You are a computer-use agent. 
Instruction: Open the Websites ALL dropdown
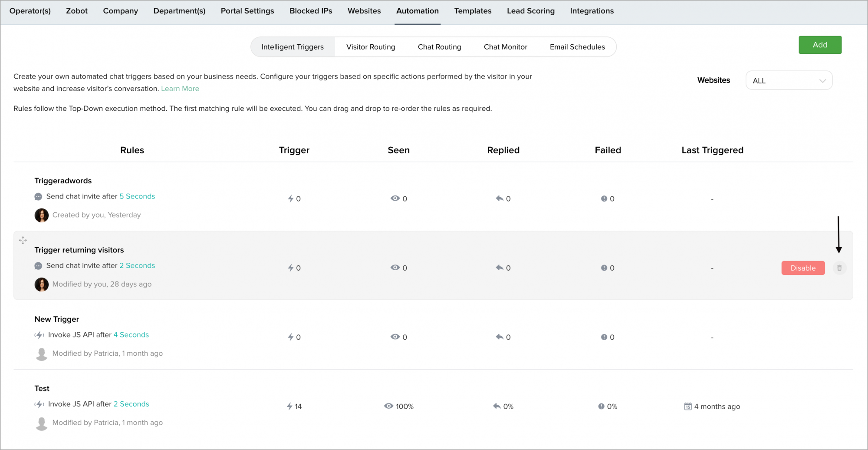[789, 81]
